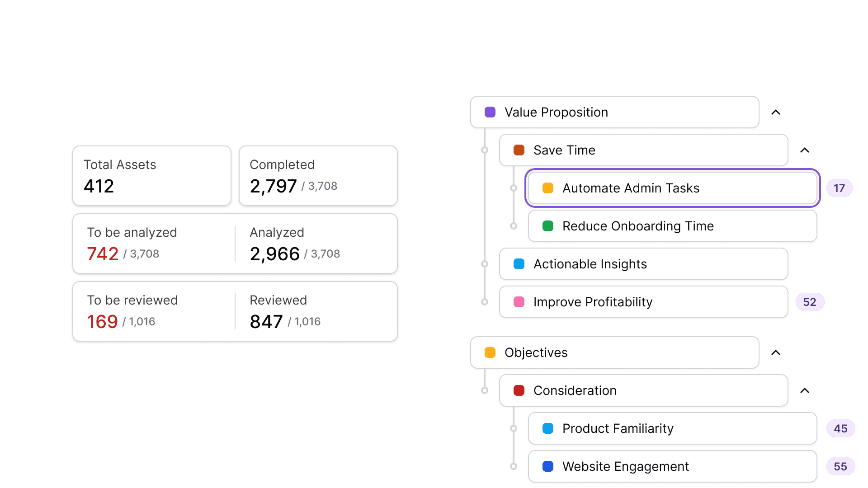Click the red dot icon on Consideration
The width and height of the screenshot is (868, 488).
[519, 390]
